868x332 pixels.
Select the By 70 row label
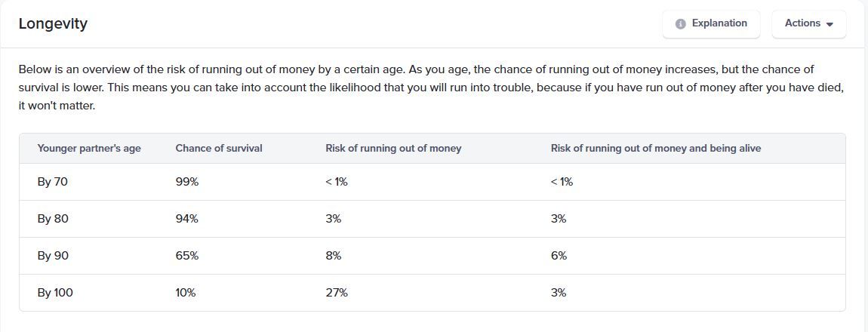53,182
